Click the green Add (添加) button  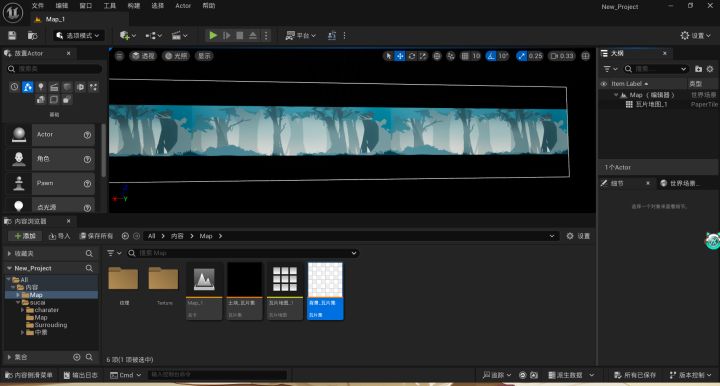(25, 236)
